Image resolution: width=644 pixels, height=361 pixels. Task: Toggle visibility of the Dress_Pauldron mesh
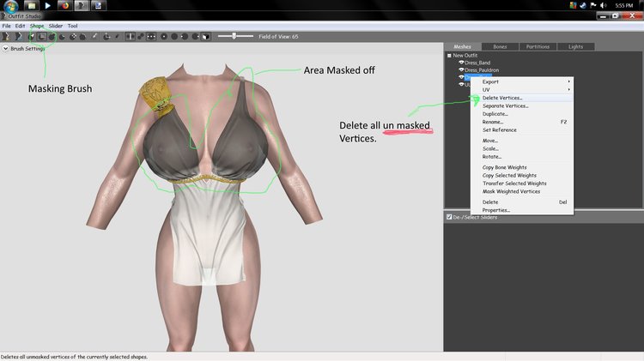[461, 69]
